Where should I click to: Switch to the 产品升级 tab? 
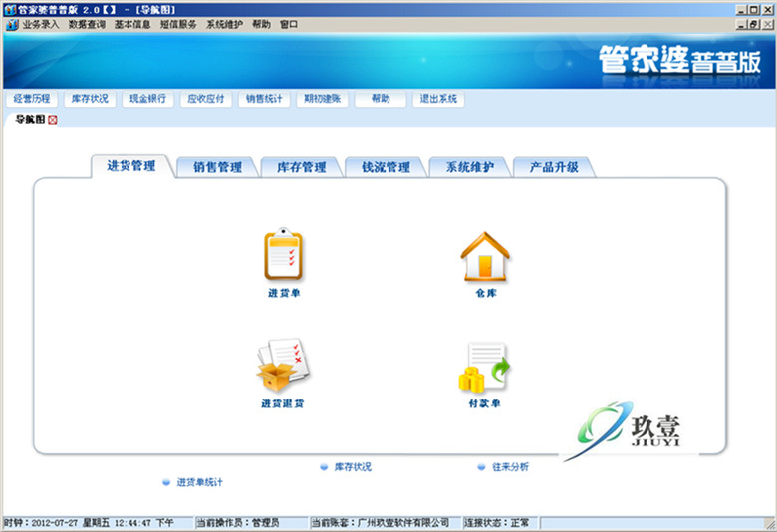pyautogui.click(x=554, y=167)
